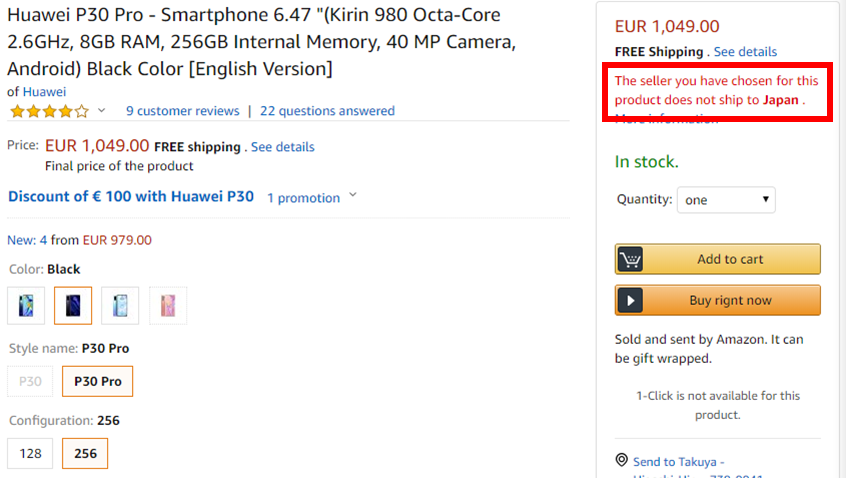Choose the breathing crystal color swatch

coord(120,306)
